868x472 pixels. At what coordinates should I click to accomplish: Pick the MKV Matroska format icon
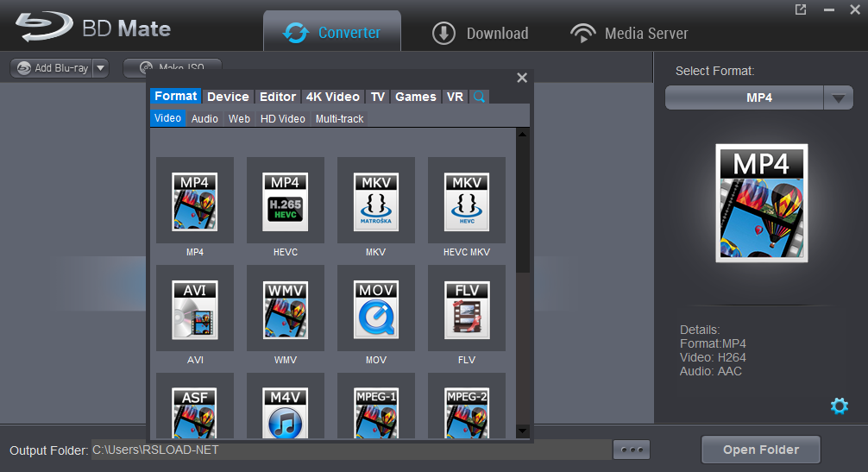[x=376, y=200]
